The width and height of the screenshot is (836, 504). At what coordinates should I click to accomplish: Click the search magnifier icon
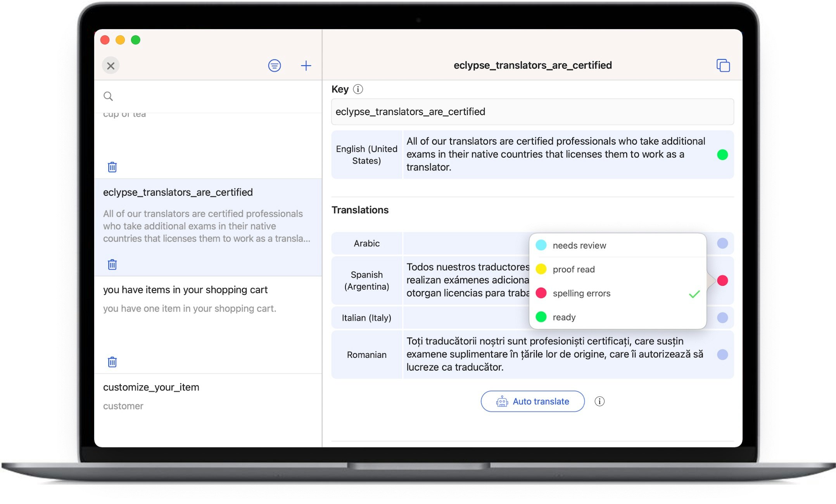pos(108,96)
